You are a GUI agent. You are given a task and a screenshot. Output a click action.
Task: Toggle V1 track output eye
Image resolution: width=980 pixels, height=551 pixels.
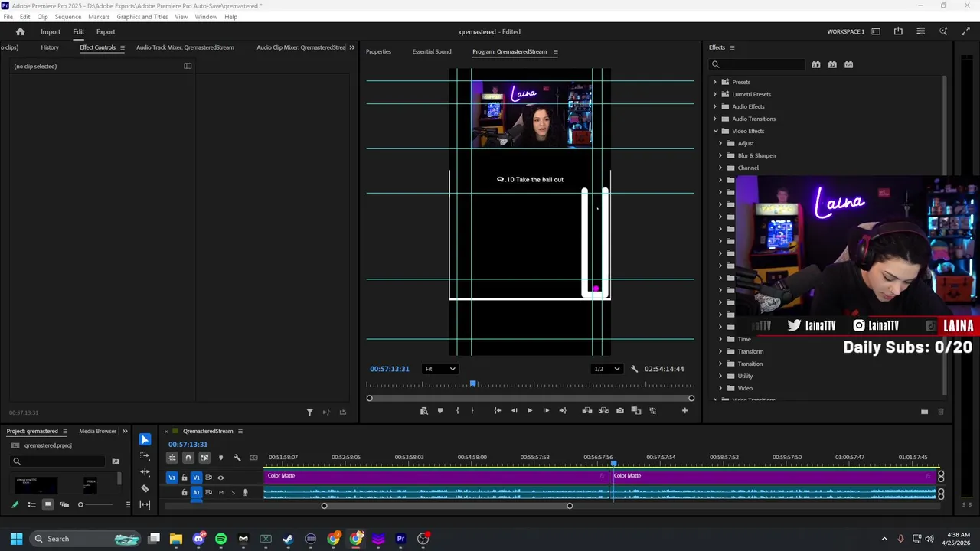point(220,478)
